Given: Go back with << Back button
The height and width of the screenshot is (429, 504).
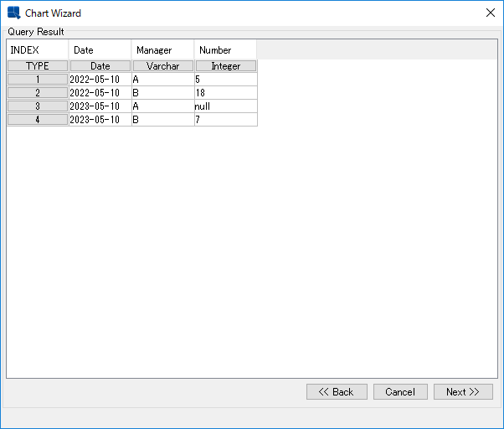Looking at the screenshot, I should pyautogui.click(x=336, y=391).
